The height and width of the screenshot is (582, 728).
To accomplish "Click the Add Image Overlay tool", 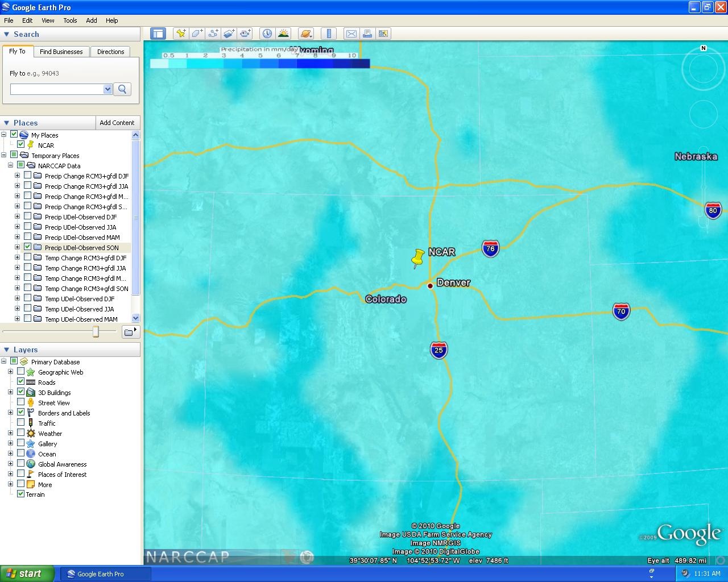I will click(x=229, y=34).
